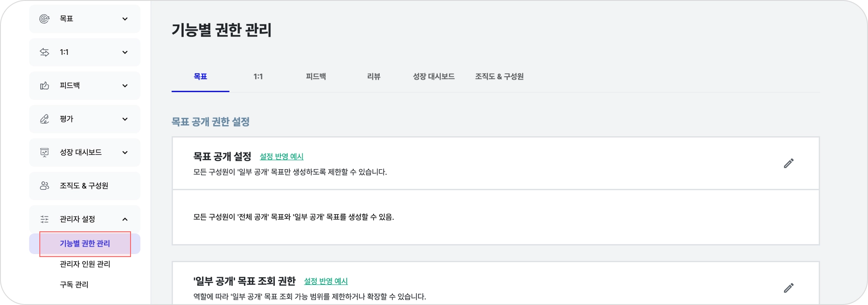Open 설정 반영 예시 link beside 목표 조회 권한
The image size is (868, 305).
pos(326,281)
